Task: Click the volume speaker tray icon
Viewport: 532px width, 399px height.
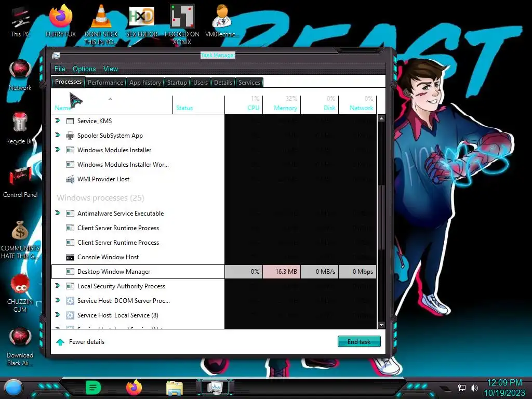Action: pos(474,388)
